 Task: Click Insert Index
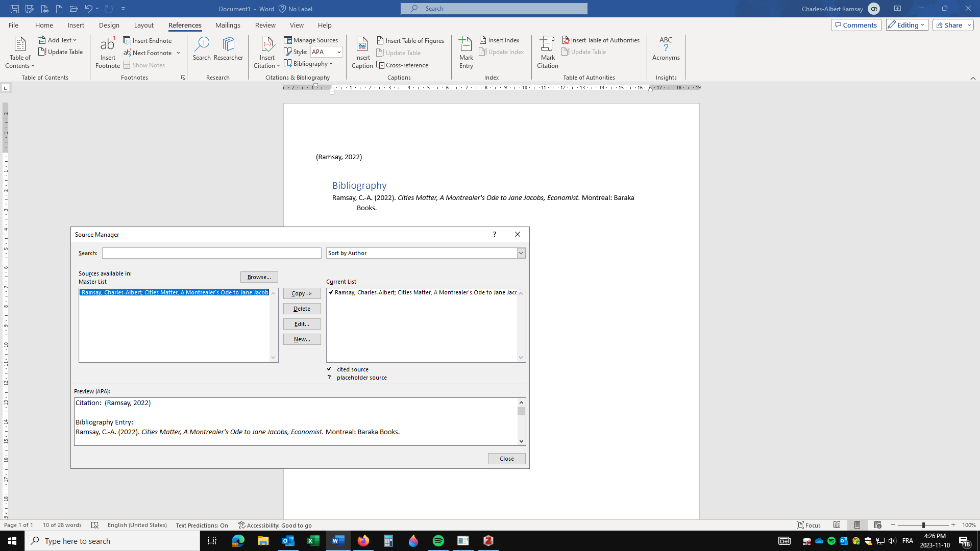tap(499, 40)
